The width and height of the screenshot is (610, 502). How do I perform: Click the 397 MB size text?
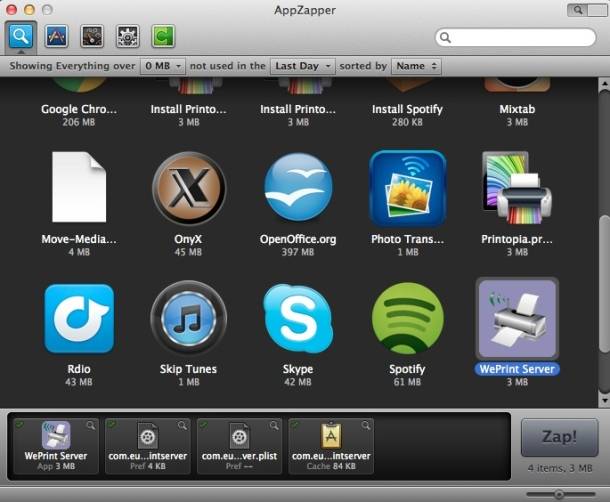click(x=298, y=252)
